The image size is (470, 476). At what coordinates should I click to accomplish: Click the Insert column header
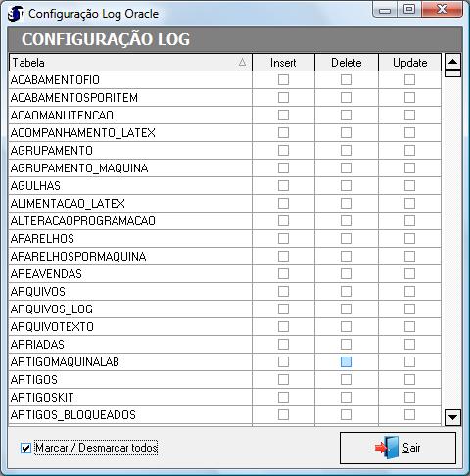[283, 63]
